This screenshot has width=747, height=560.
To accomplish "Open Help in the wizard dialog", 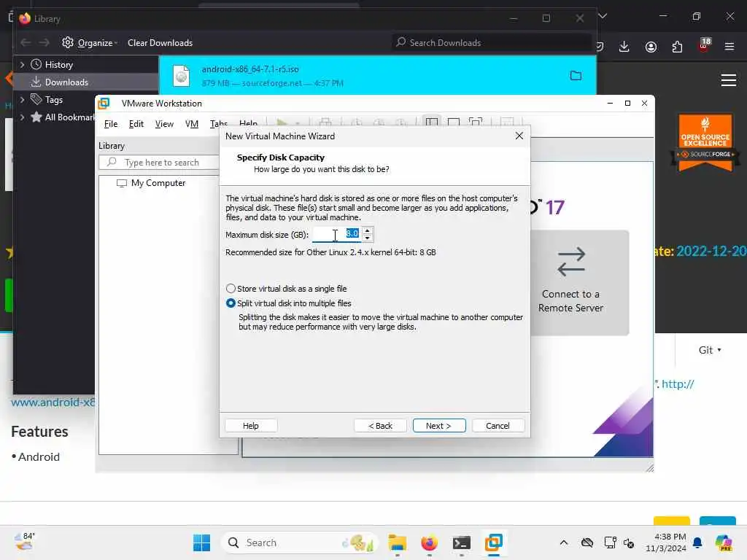I will coord(251,426).
